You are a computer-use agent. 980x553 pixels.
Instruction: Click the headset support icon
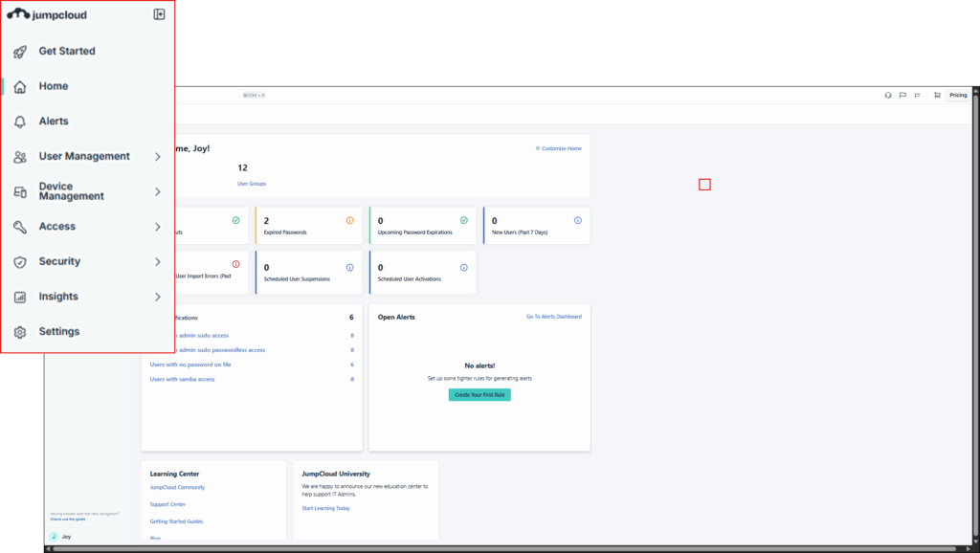[888, 96]
